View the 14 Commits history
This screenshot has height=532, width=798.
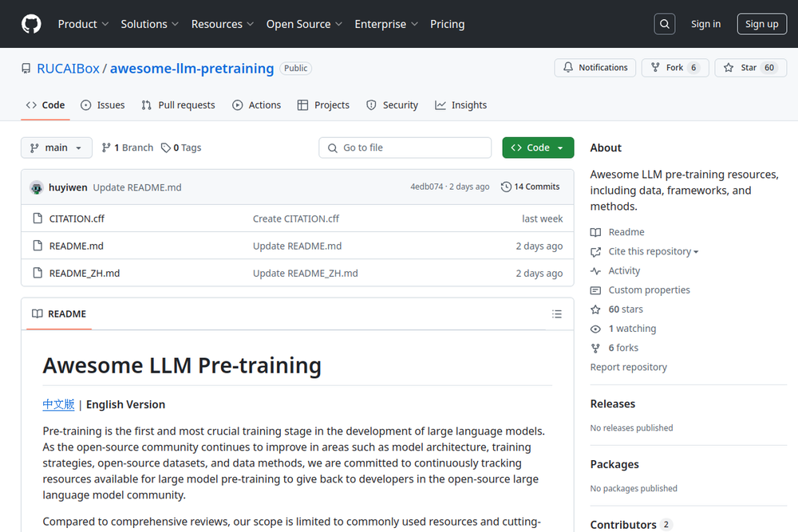[531, 187]
